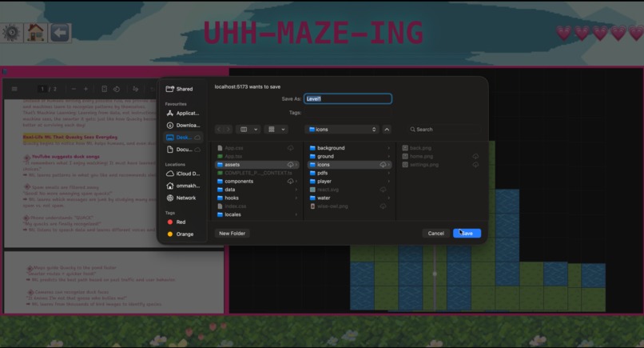Image resolution: width=644 pixels, height=348 pixels.
Task: Select Desktop in the Favourites sidebar
Action: 182,138
